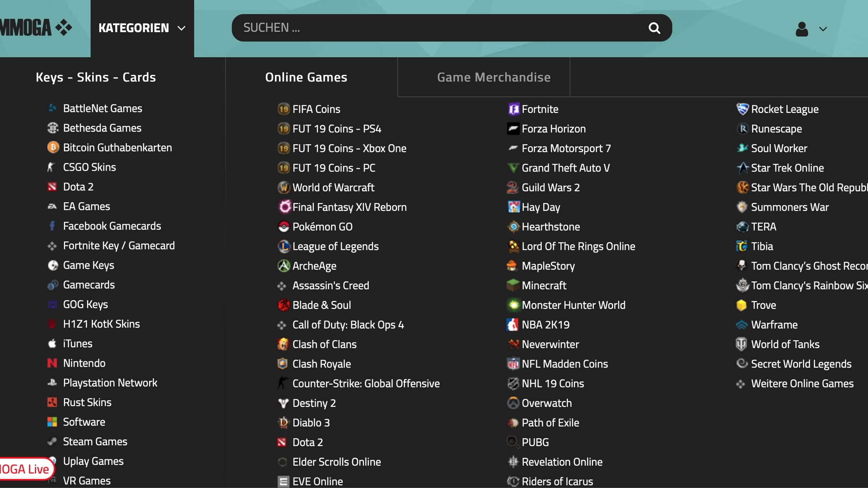Select FUT 19 Coins - Xbox One
The width and height of the screenshot is (868, 488).
coord(349,148)
